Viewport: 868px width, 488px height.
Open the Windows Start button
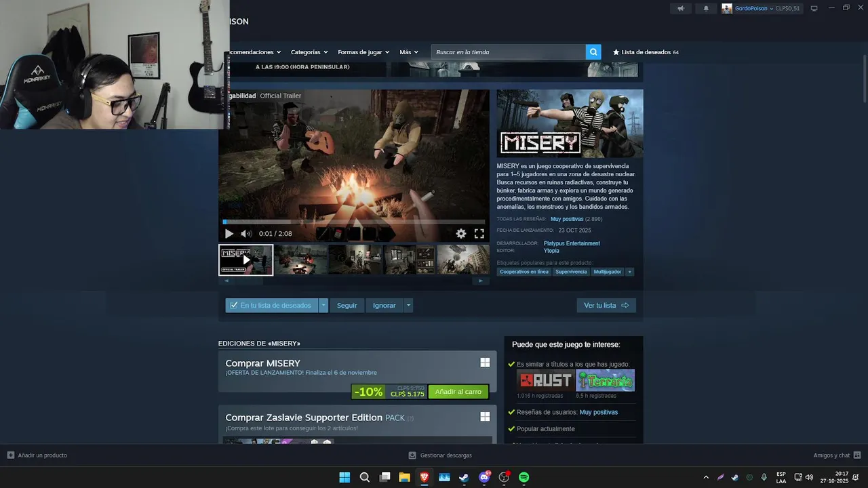click(x=344, y=477)
